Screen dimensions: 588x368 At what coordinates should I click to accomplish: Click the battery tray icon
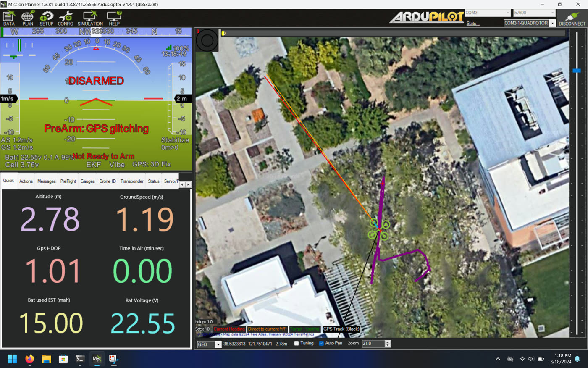[x=541, y=359]
